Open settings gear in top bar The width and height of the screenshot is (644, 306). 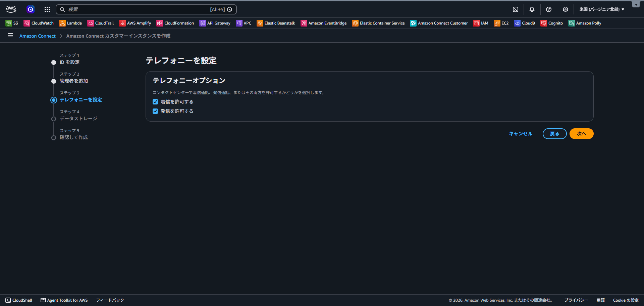(x=566, y=9)
